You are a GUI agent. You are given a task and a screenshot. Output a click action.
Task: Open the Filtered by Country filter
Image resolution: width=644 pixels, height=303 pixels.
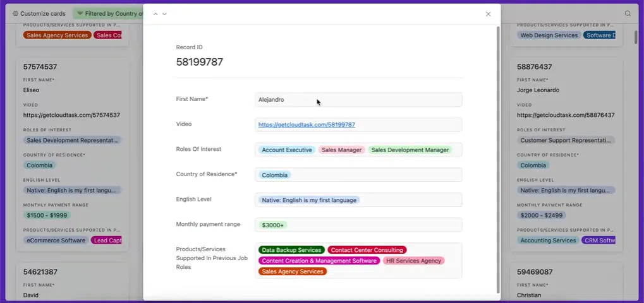[x=109, y=13]
